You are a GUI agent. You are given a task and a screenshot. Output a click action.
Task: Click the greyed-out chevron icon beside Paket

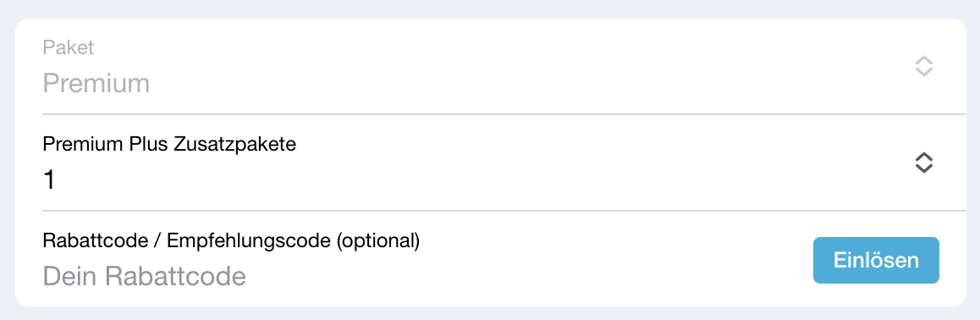point(924,66)
